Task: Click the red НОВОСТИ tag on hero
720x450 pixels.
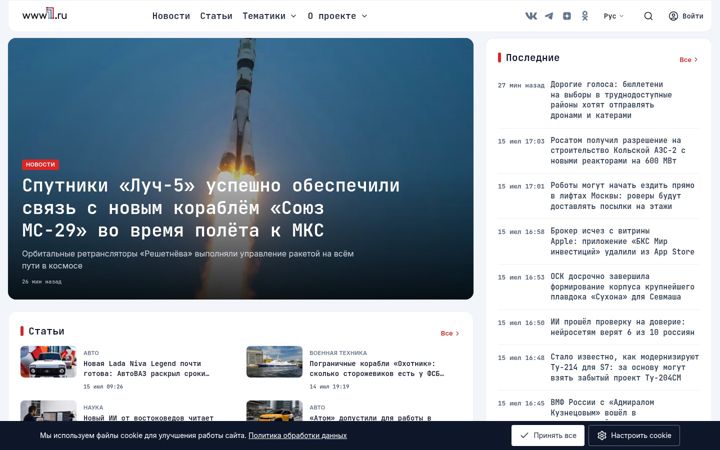Action: coord(40,164)
